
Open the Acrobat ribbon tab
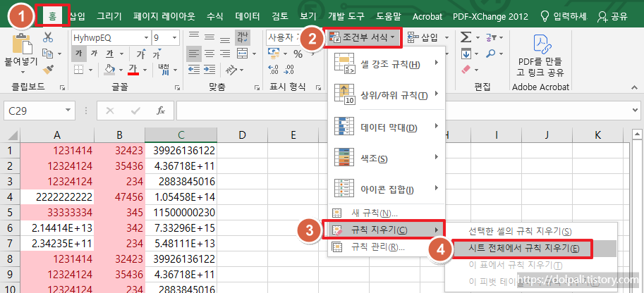pos(427,17)
